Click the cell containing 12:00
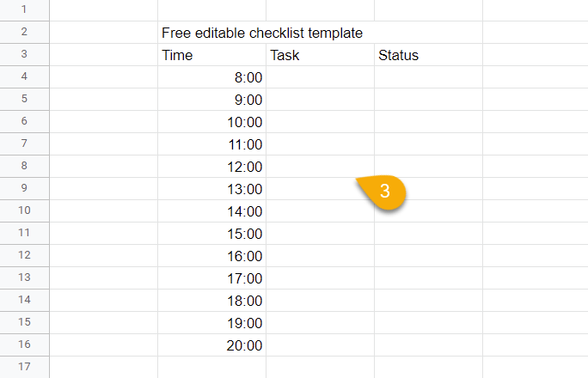Viewport: 588px width, 378px height. pos(211,167)
